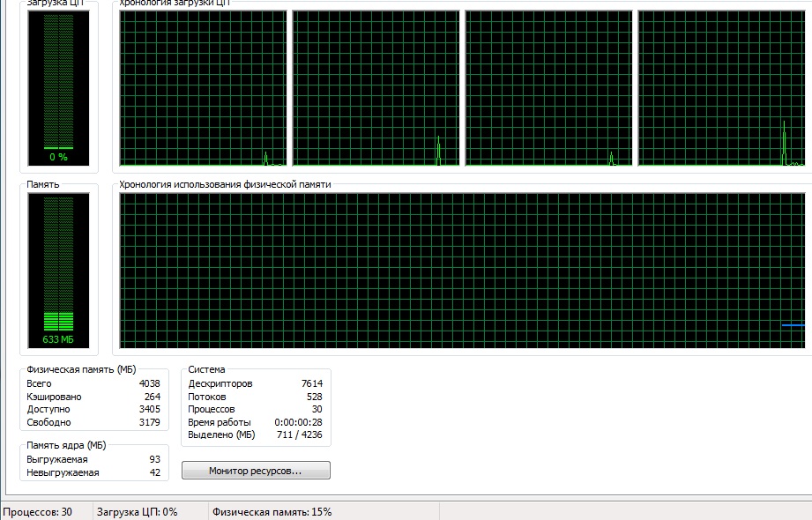The height and width of the screenshot is (520, 812).
Task: Click the CPU load gauge showing 0 %
Action: (58, 88)
